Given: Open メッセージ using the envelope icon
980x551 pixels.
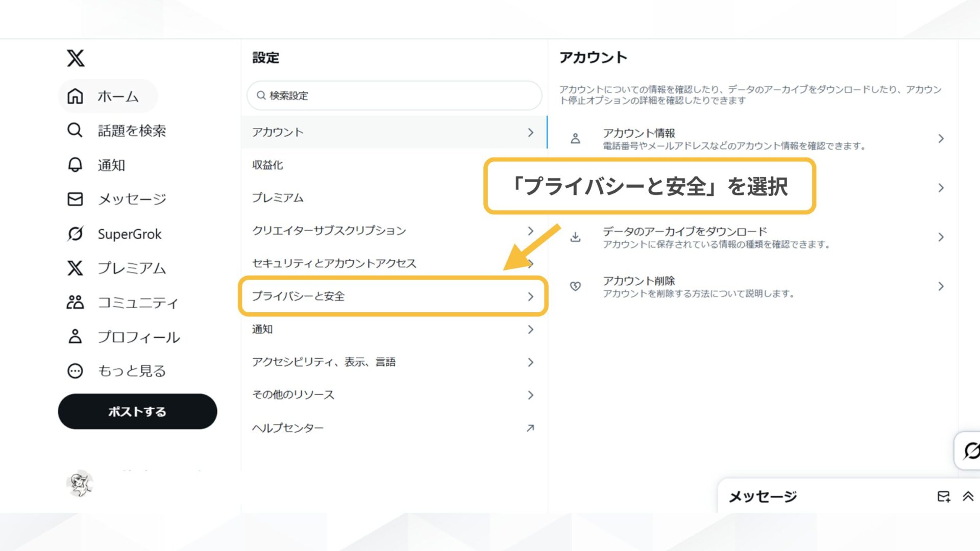Looking at the screenshot, I should (x=75, y=199).
